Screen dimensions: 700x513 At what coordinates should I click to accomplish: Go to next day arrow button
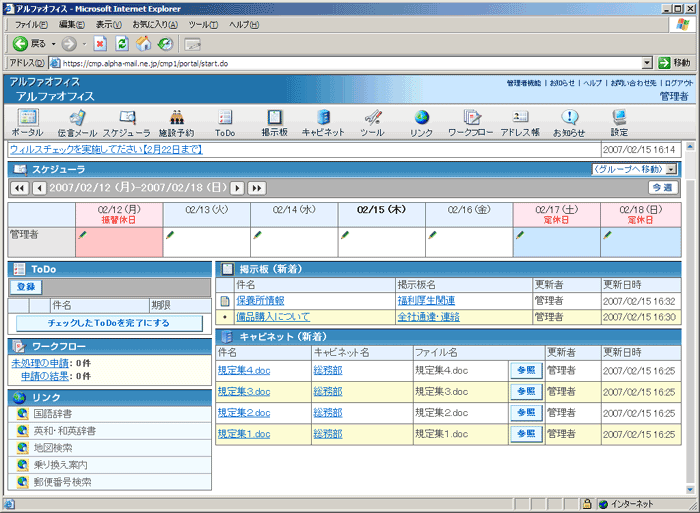(237, 188)
